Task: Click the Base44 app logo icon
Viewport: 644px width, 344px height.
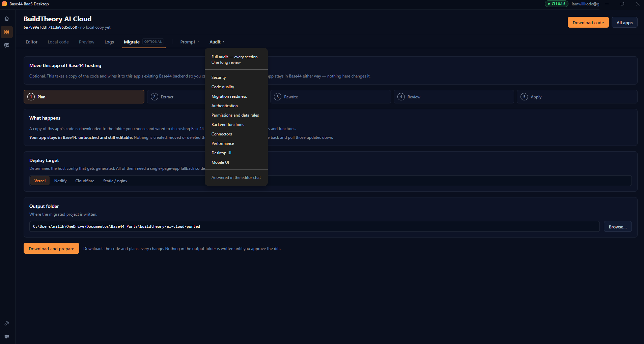Action: [x=4, y=4]
